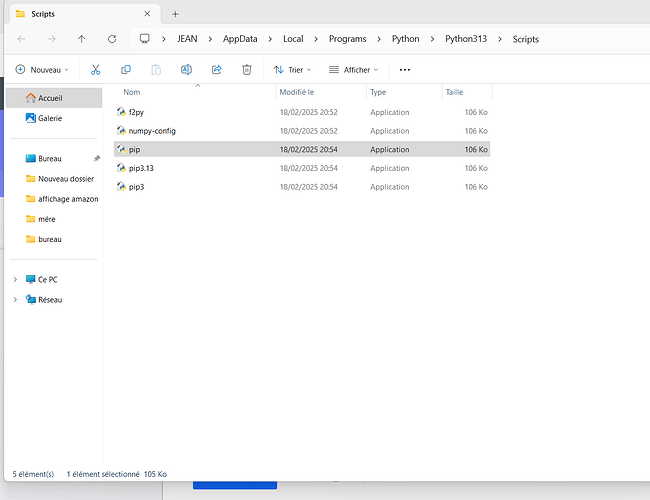This screenshot has width=650, height=500.
Task: Select the f2py file
Action: 302,112
